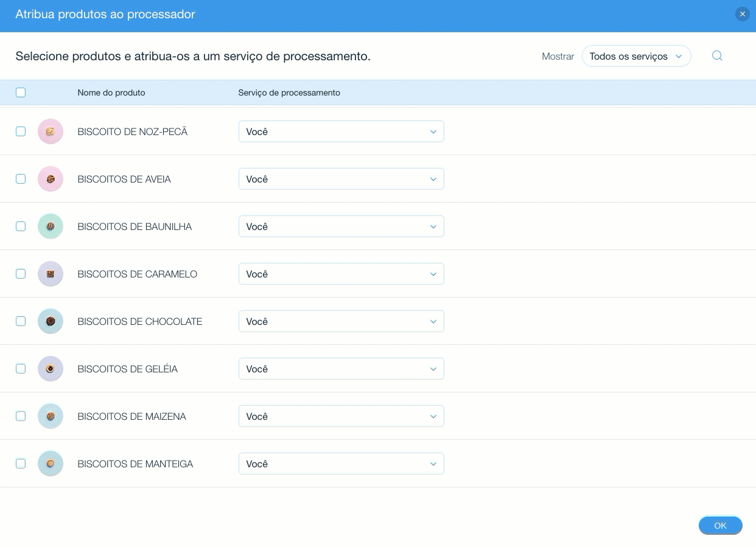The height and width of the screenshot is (547, 756).
Task: Check the BISCOITOS DE AVEIA checkbox
Action: point(21,179)
